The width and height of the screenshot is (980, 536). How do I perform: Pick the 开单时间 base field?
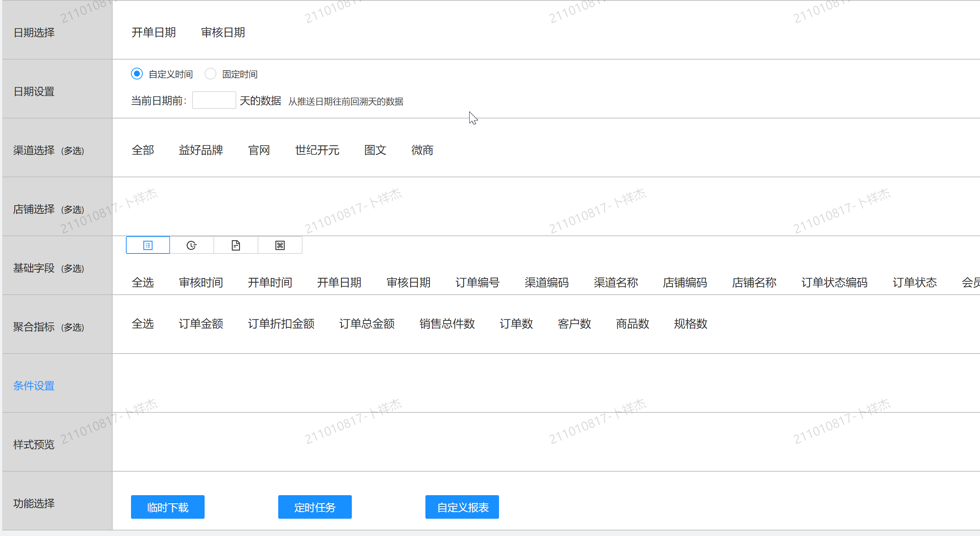coord(270,283)
